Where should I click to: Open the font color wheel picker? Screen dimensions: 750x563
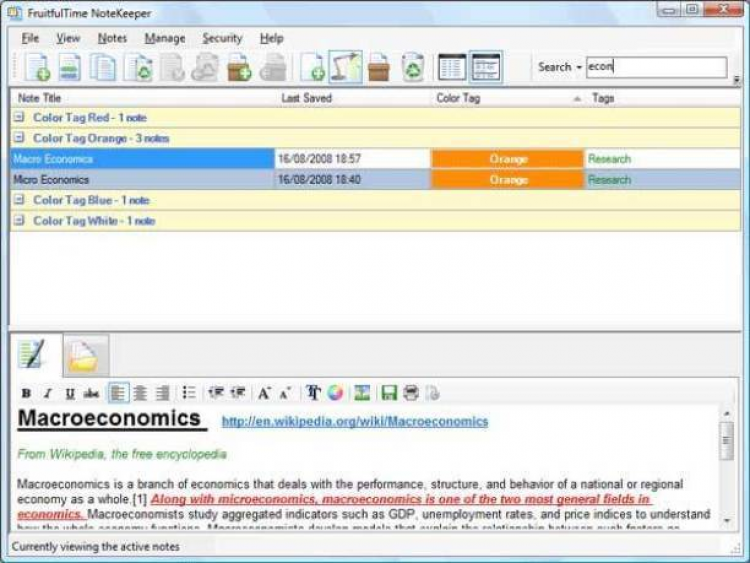(x=336, y=393)
